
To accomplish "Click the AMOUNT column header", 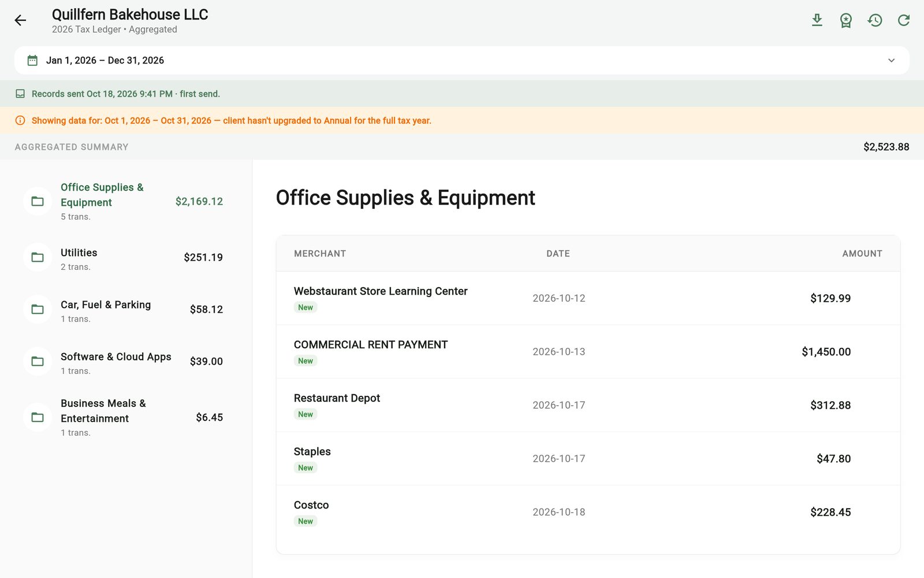I will (862, 254).
